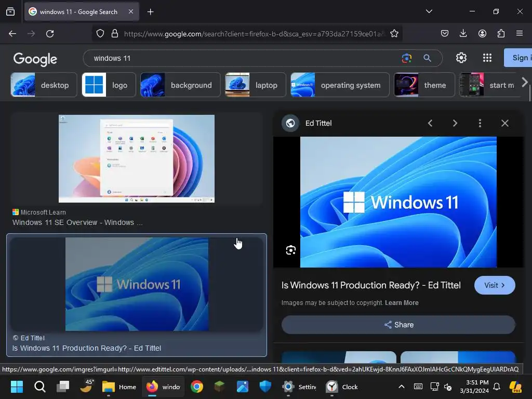Search inside image with Lens icon
This screenshot has height=399, width=532.
tap(291, 250)
